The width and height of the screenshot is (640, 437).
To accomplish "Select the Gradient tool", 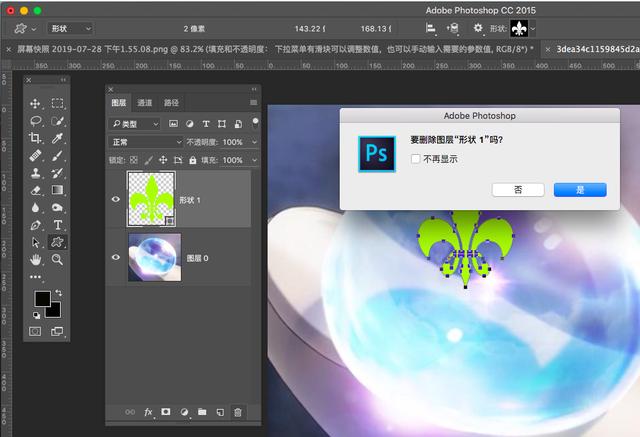I will coord(57,190).
